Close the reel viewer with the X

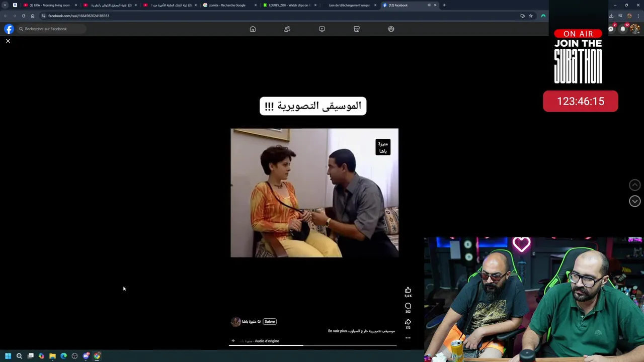[x=8, y=41]
